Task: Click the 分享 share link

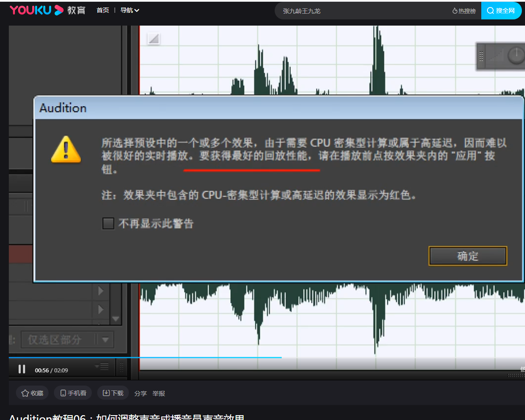Action: [140, 394]
